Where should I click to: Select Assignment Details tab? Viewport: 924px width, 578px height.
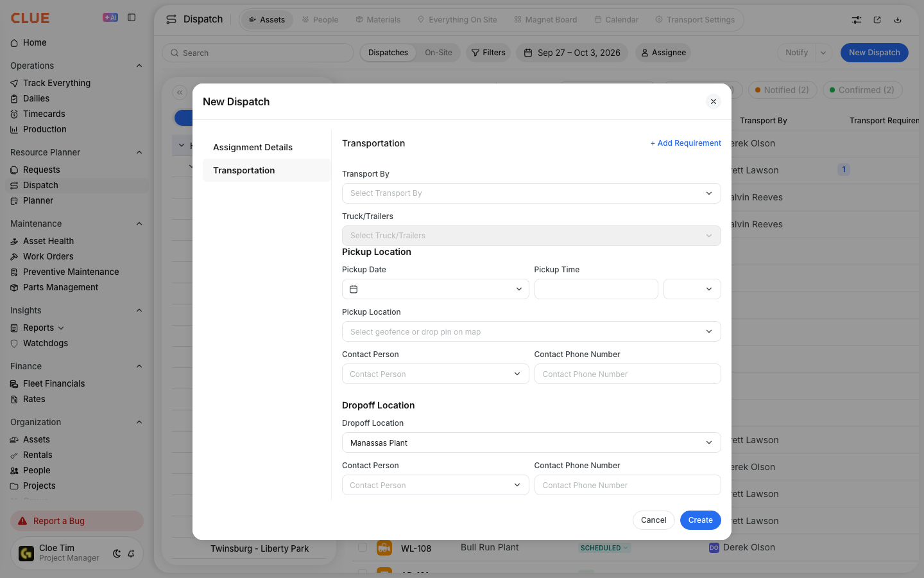point(266,147)
